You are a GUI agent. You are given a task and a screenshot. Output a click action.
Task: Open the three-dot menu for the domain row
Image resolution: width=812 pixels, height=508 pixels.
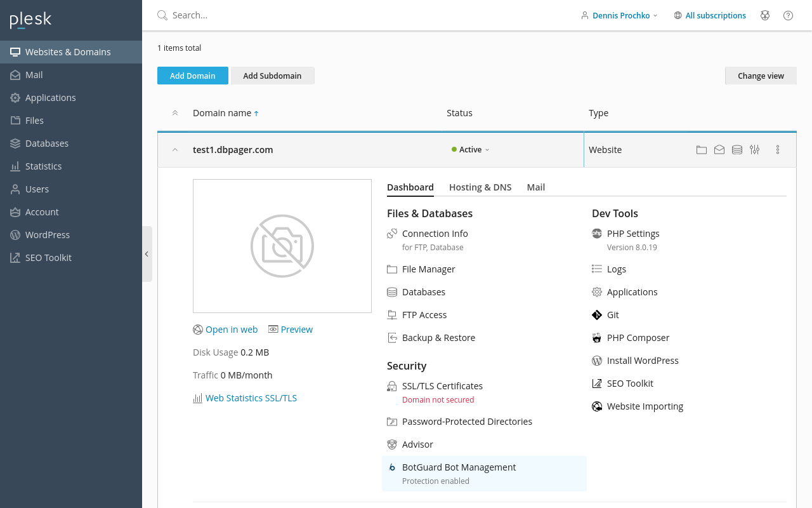pyautogui.click(x=778, y=150)
